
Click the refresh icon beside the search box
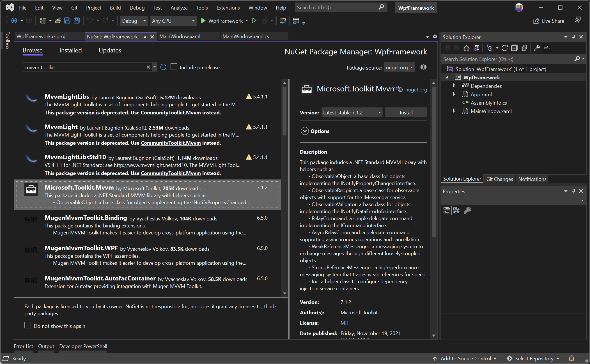163,67
